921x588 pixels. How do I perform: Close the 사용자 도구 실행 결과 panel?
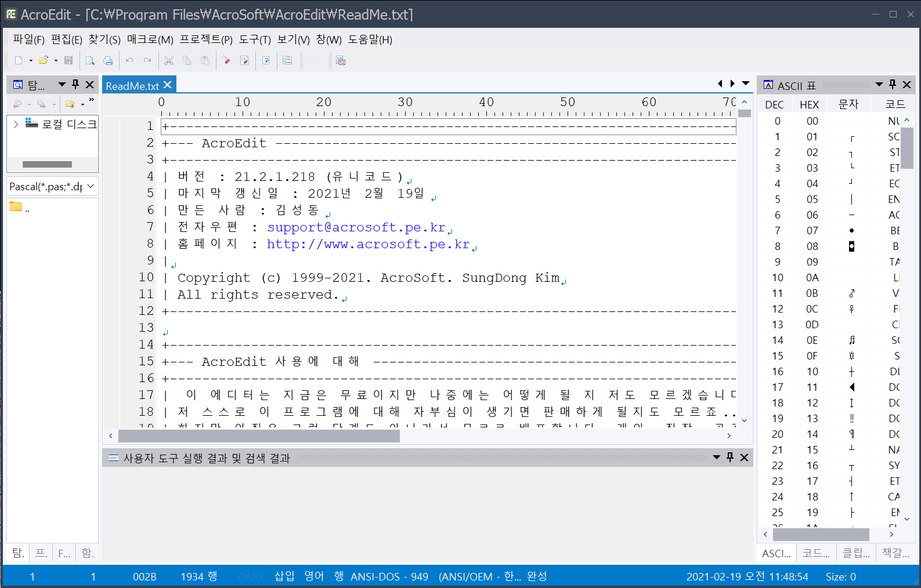pos(745,458)
